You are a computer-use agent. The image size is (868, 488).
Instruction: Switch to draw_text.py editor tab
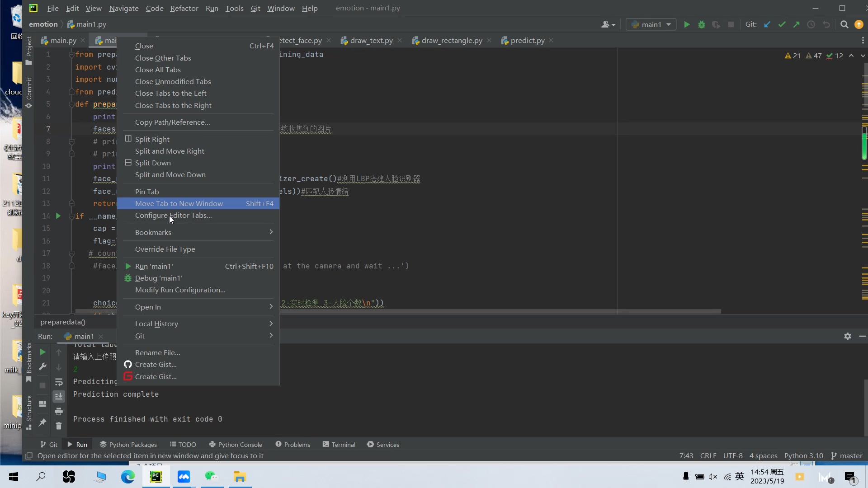pos(371,41)
